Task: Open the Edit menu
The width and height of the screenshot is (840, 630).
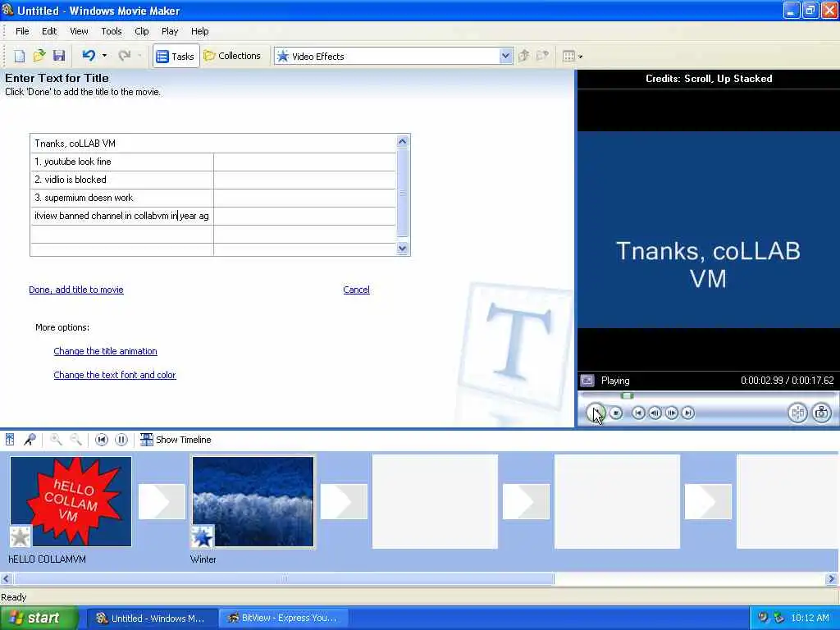Action: coord(49,31)
